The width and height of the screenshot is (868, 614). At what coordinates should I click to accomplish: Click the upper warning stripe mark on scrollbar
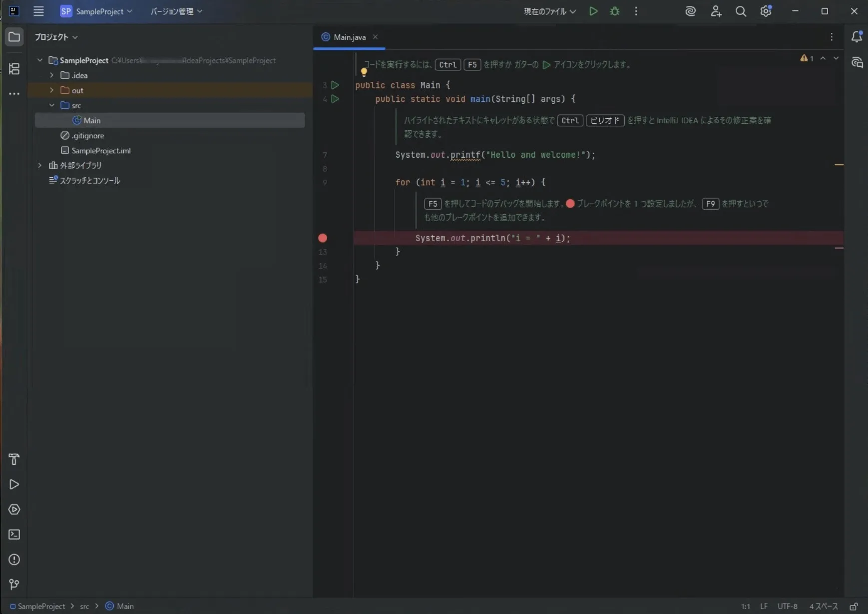(x=839, y=164)
